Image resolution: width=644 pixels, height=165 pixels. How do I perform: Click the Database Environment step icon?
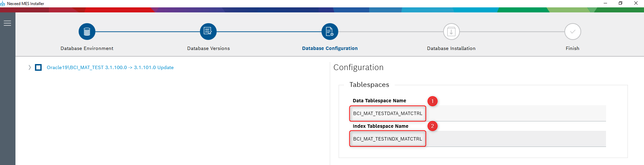tap(87, 32)
